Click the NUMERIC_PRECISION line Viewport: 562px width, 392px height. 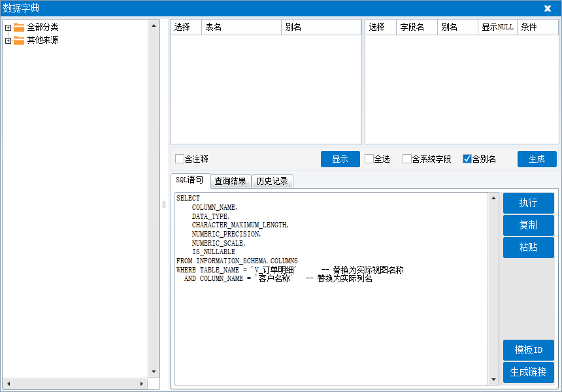click(226, 234)
